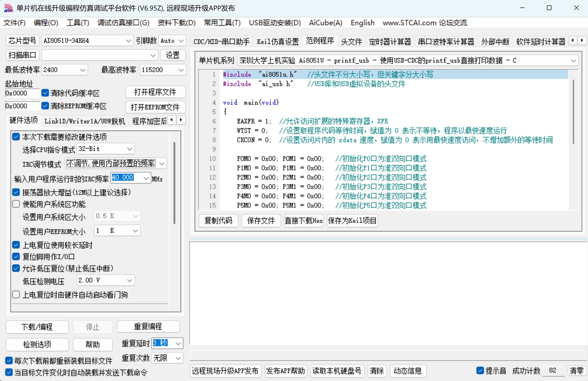
Task: Open the 低压检测电压 2.00 V dropdown
Action: coord(106,280)
